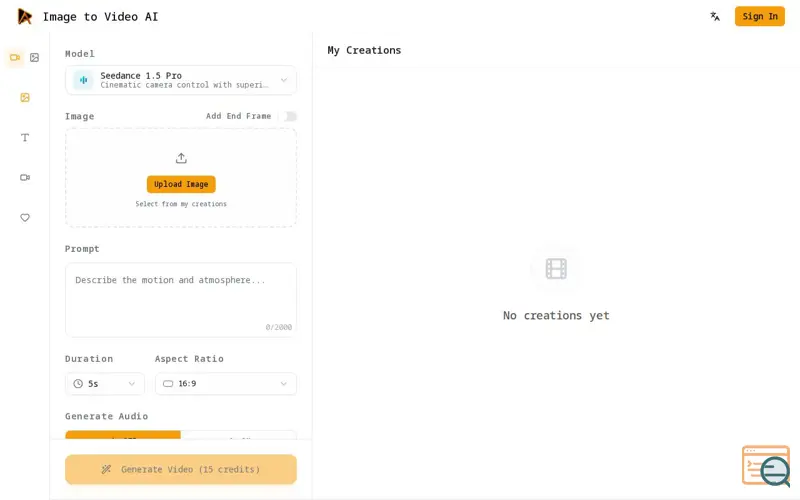Switch to video mode camera icon
The width and height of the screenshot is (800, 500).
pyautogui.click(x=15, y=58)
